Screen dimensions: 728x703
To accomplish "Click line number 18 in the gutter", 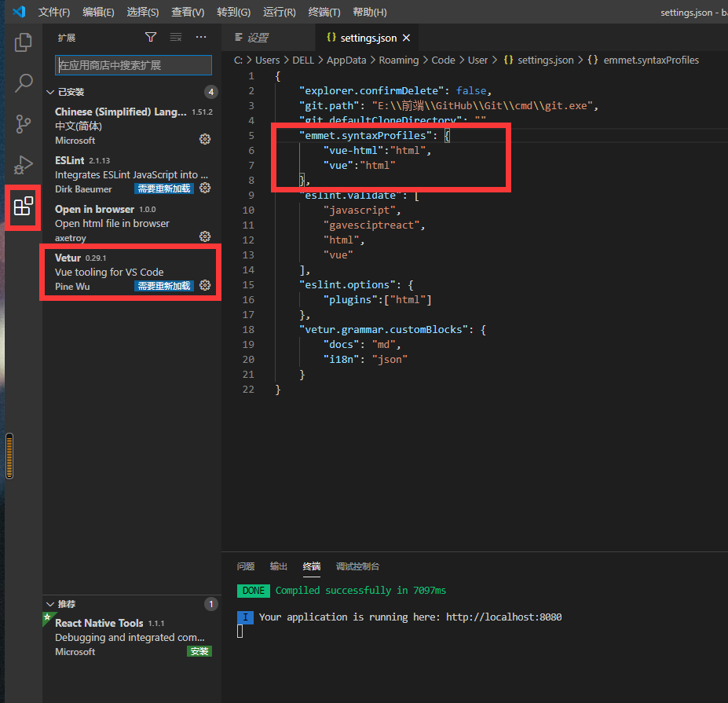I will tap(248, 330).
